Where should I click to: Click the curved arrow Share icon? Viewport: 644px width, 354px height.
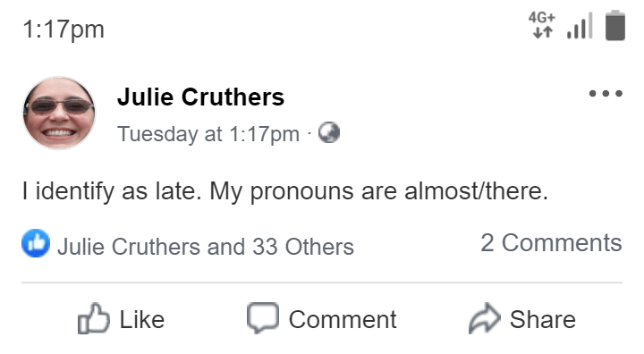(485, 318)
